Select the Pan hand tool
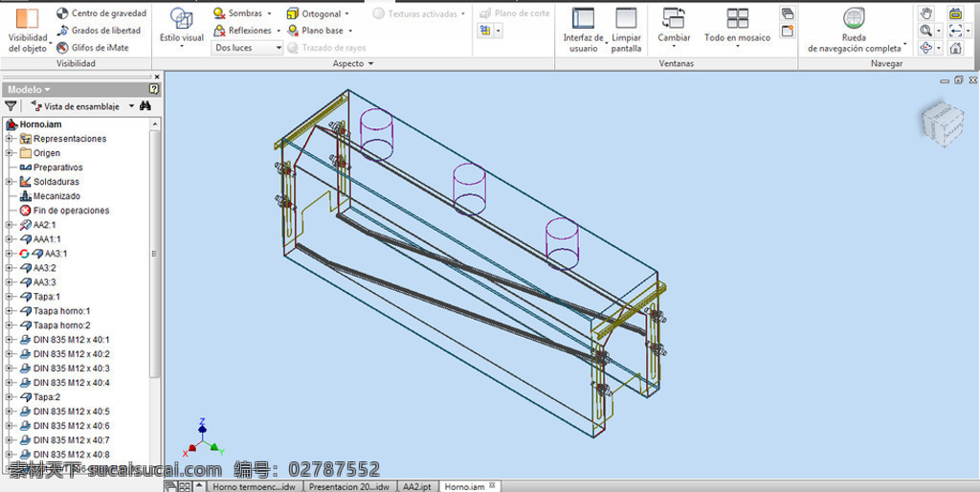This screenshot has height=492, width=980. coord(925,13)
